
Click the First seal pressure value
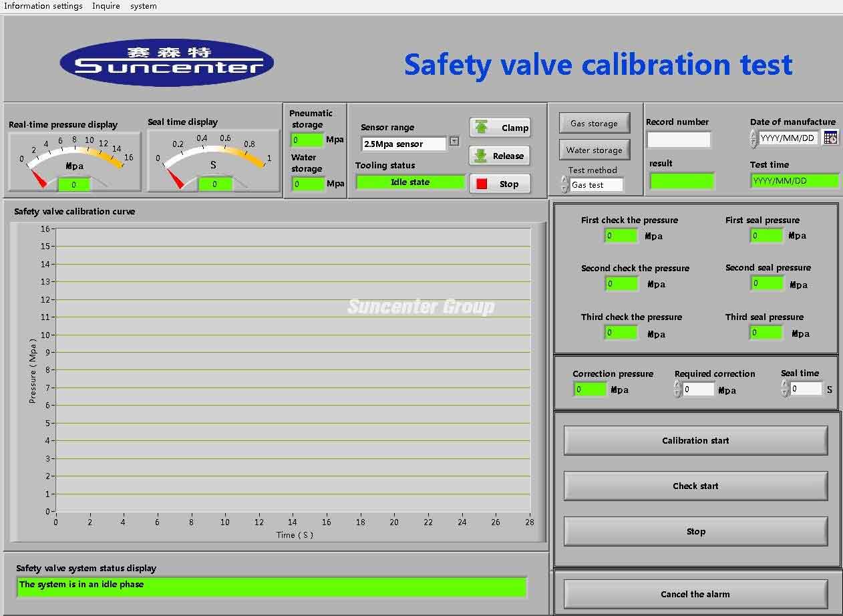(x=766, y=235)
